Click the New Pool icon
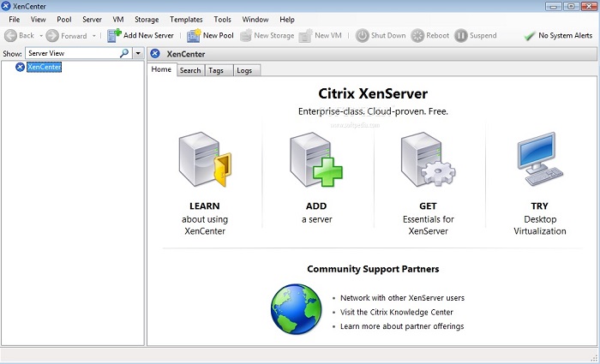The width and height of the screenshot is (600, 364). tap(194, 35)
